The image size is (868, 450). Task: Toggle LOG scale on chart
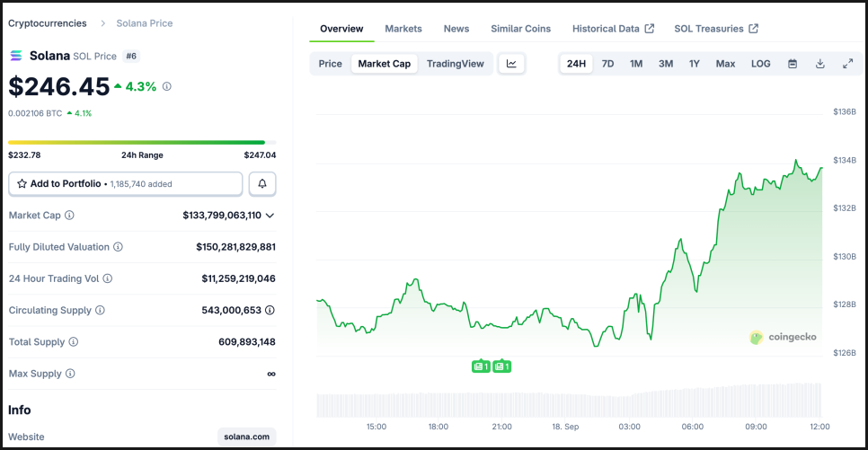[x=760, y=64]
